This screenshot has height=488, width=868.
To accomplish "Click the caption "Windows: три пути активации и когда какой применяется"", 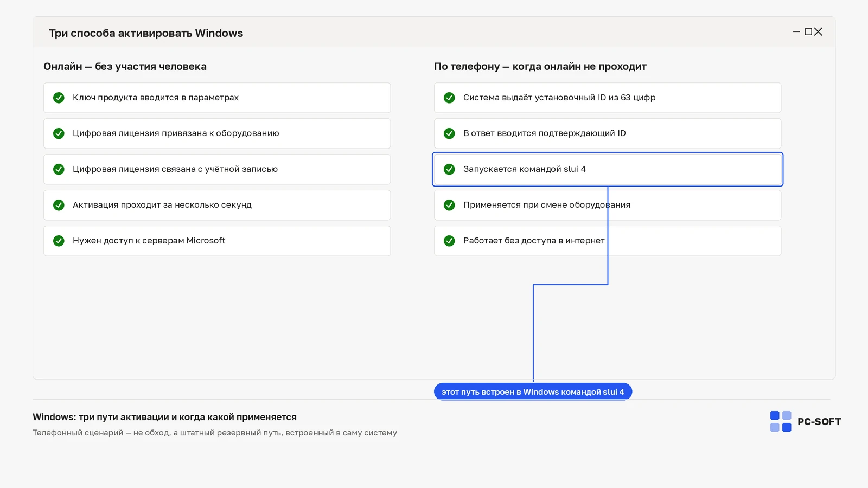I will click(164, 417).
